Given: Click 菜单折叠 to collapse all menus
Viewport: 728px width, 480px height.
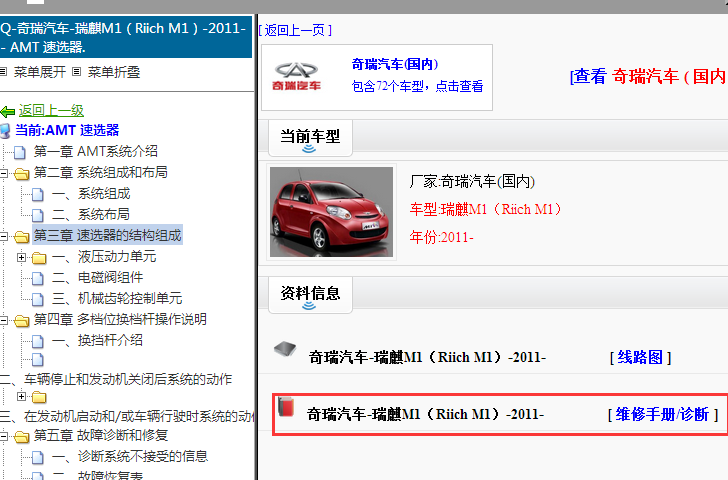Looking at the screenshot, I should pos(114,72).
